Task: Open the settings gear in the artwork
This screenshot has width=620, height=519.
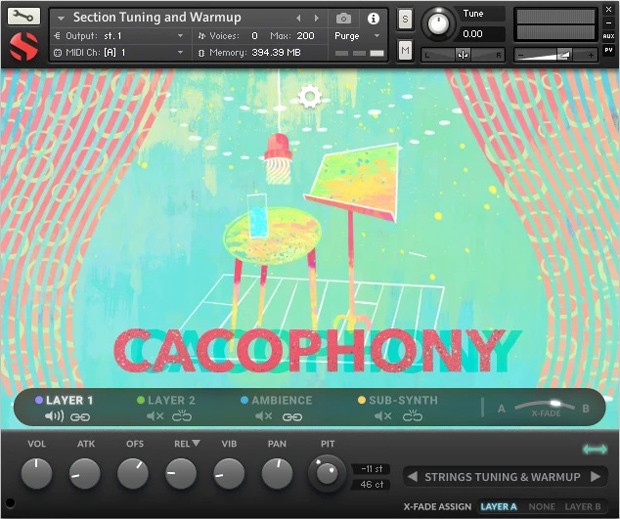Action: click(x=310, y=96)
